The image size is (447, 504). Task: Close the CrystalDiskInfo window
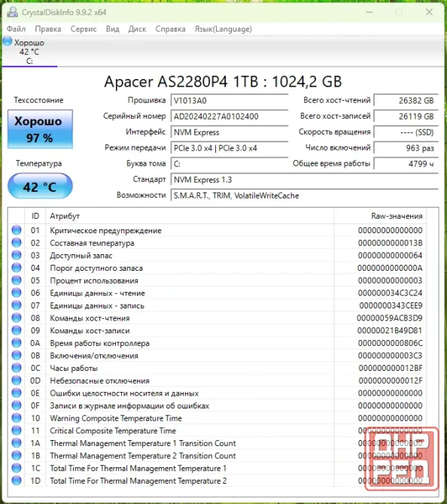click(x=429, y=12)
